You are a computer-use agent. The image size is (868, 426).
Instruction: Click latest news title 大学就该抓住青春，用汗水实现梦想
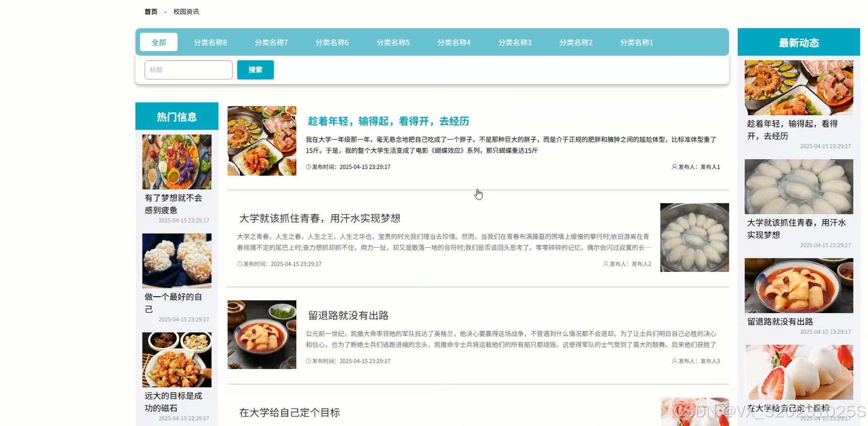(796, 229)
